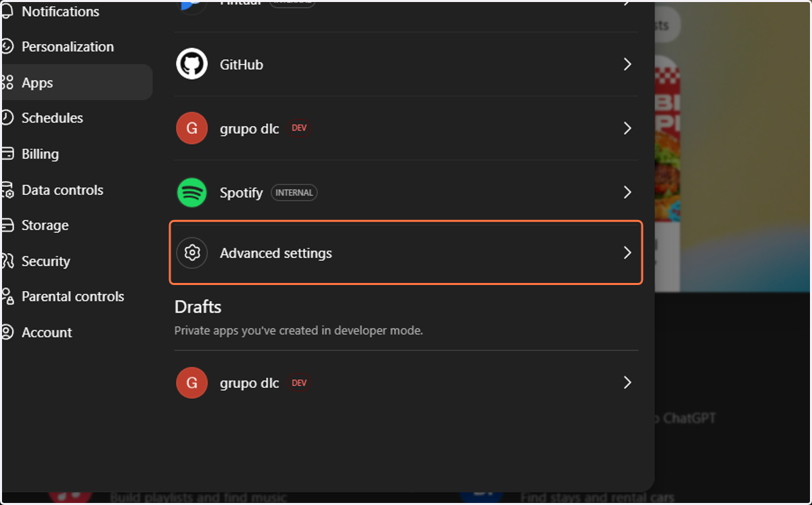This screenshot has height=505, width=812.
Task: Select the Apps section in sidebar
Action: click(76, 83)
